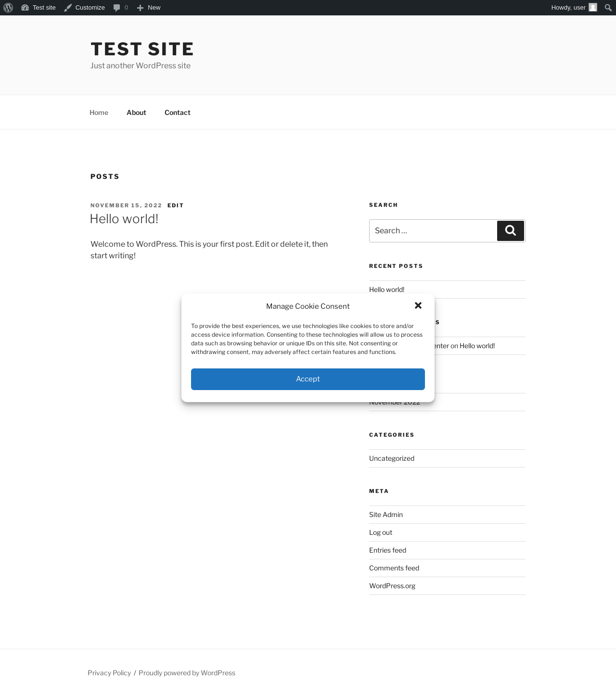Viewport: 616px width, 695px height.
Task: Navigate to the Home menu item
Action: [x=99, y=113]
